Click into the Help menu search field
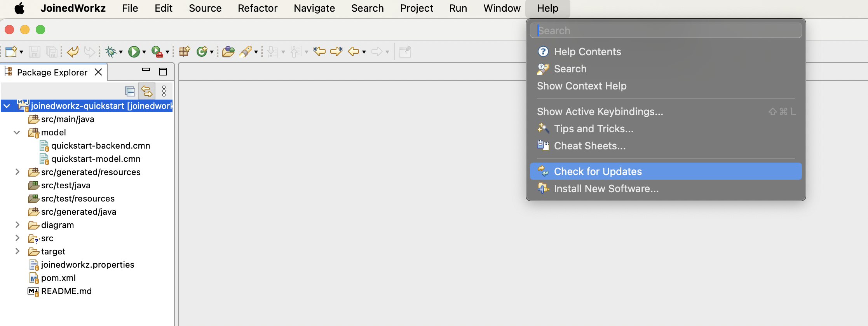The height and width of the screenshot is (326, 868). pos(666,30)
